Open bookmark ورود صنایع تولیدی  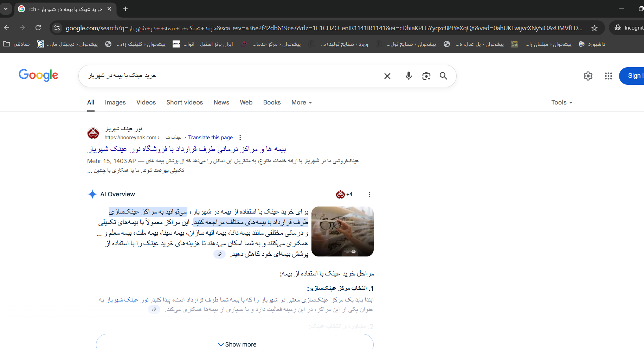(338, 44)
